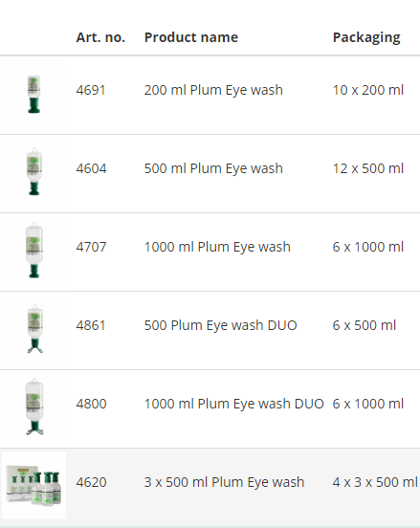Click the Art. no. column header

tap(100, 37)
